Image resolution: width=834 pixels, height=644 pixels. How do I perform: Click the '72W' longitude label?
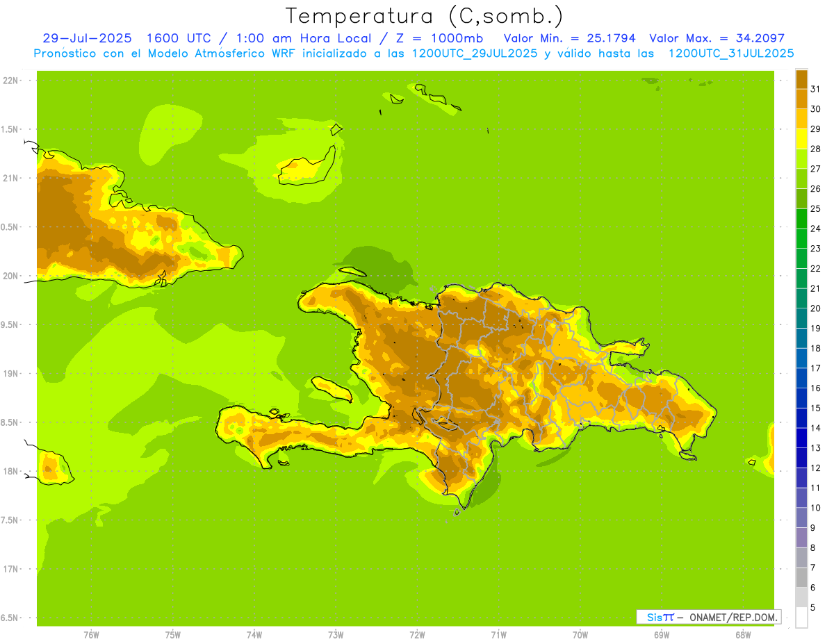tap(417, 635)
